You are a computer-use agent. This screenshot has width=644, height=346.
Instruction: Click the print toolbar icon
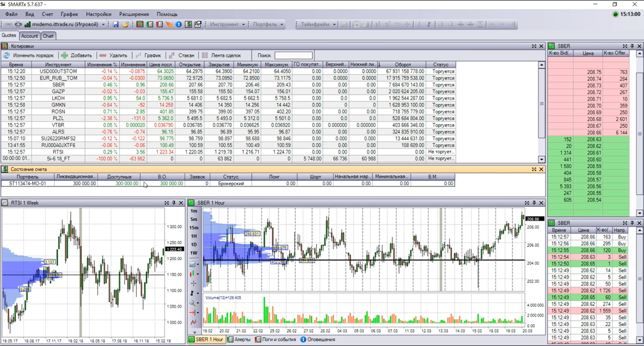[366, 24]
